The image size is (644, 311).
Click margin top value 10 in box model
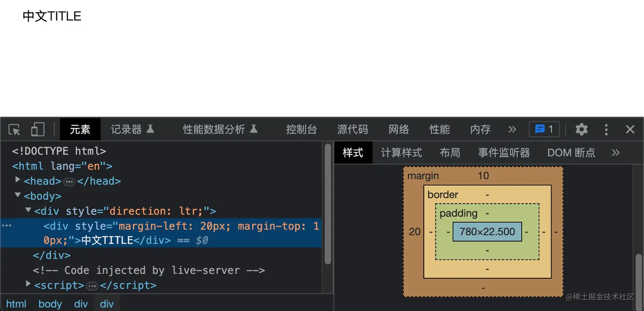click(x=483, y=176)
